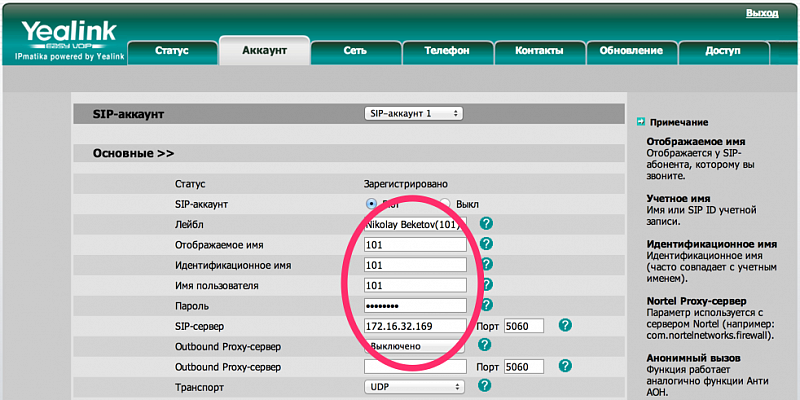Click help icon after SIP-сервер port field
The image size is (800, 400).
[565, 325]
